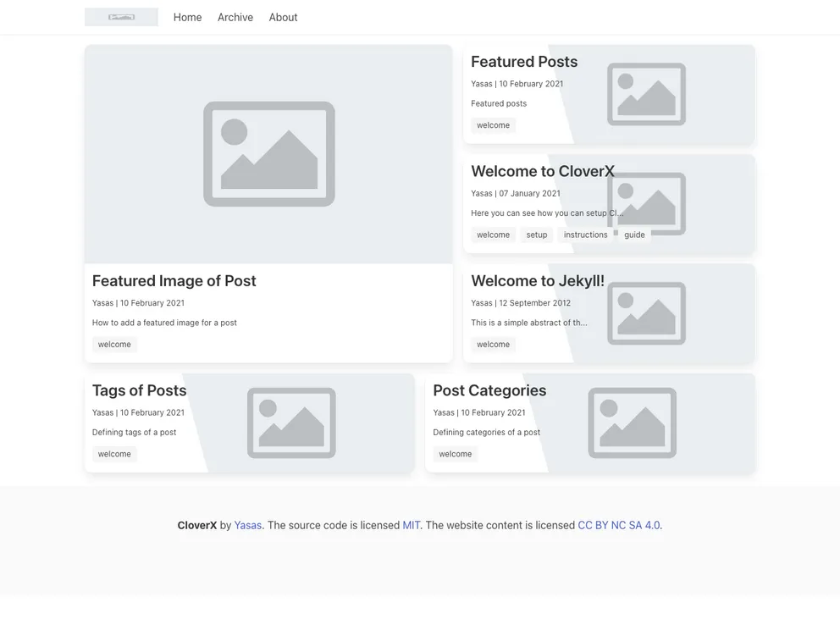
Task: Select the setup tag
Action: tap(536, 235)
